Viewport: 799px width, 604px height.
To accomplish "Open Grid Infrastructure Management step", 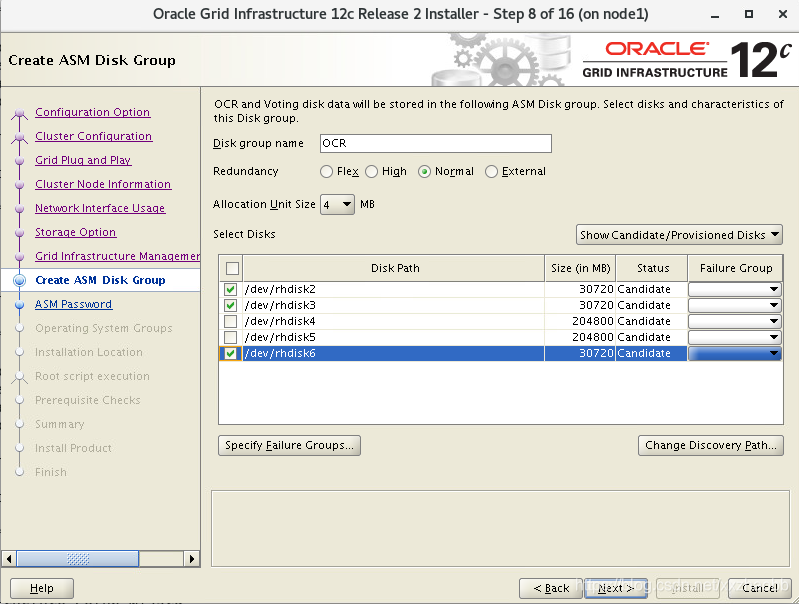I will [x=117, y=256].
